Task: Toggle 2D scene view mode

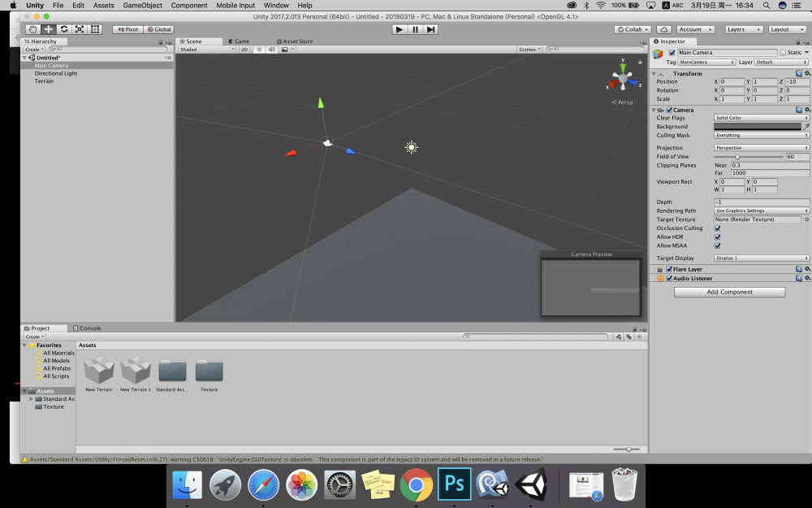Action: (x=244, y=50)
